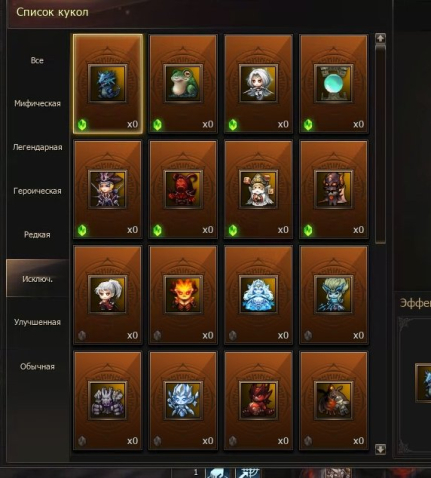The image size is (431, 478).
Task: Pick the stone golem doll card
Action: (108, 400)
